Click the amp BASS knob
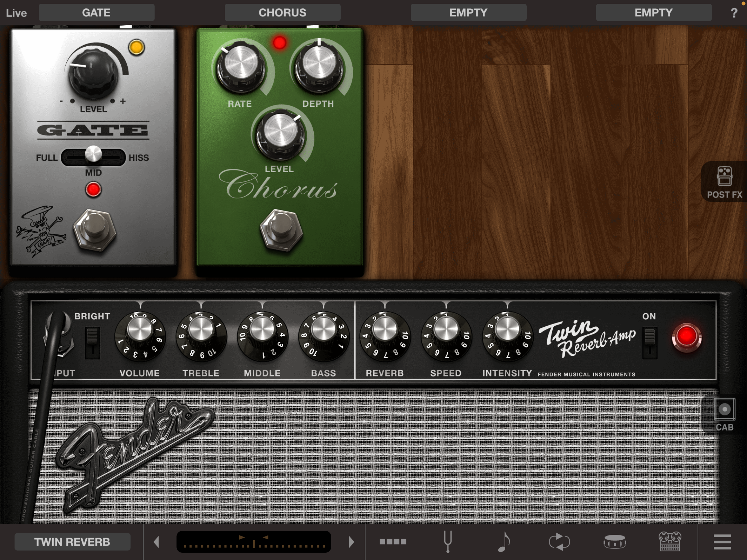Image resolution: width=747 pixels, height=560 pixels. coord(324,336)
